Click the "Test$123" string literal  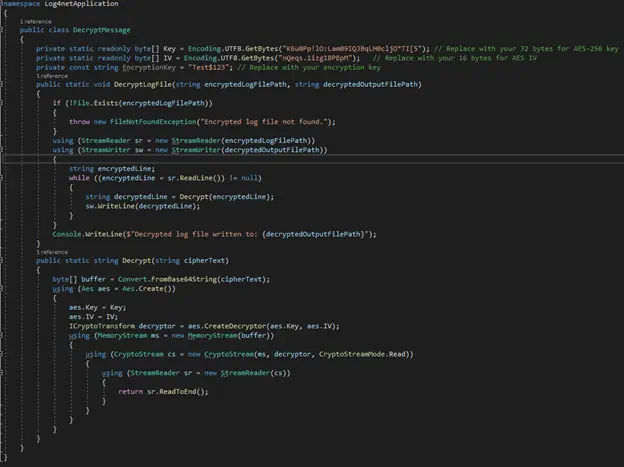pyautogui.click(x=210, y=67)
